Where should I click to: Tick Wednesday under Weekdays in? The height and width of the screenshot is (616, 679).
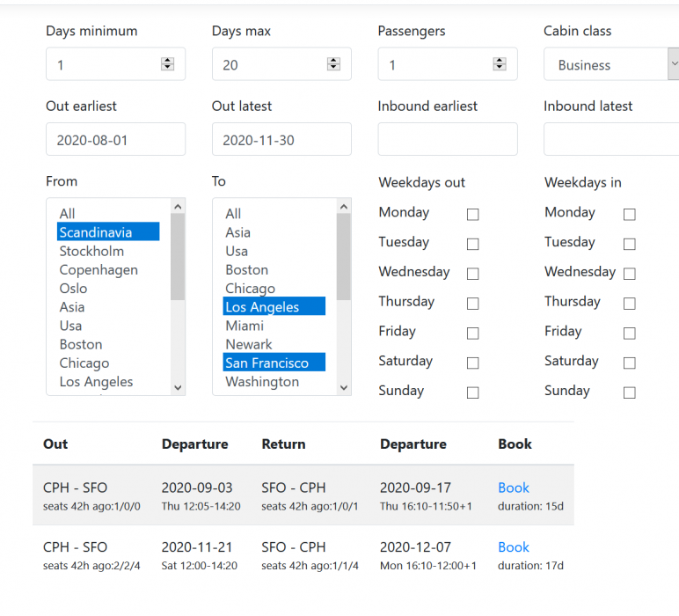(629, 274)
